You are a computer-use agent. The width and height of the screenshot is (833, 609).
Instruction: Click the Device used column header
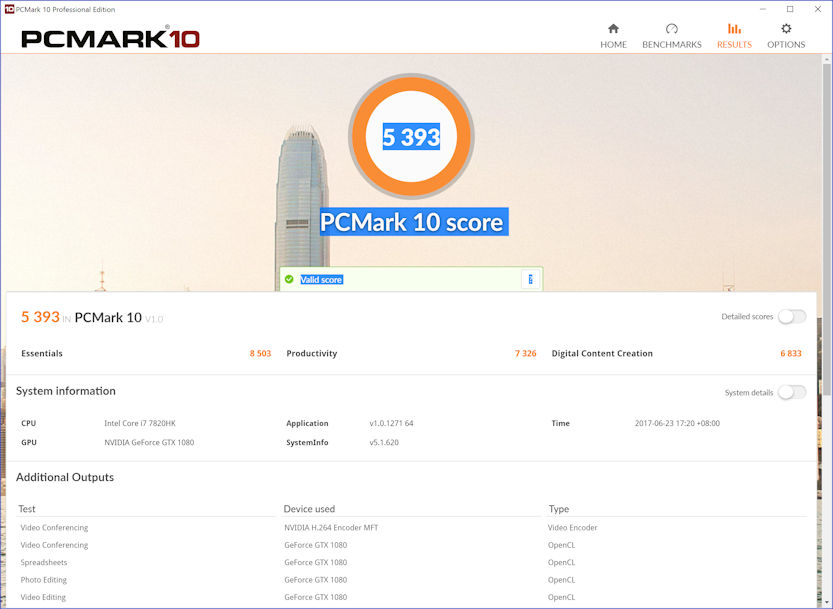click(309, 509)
